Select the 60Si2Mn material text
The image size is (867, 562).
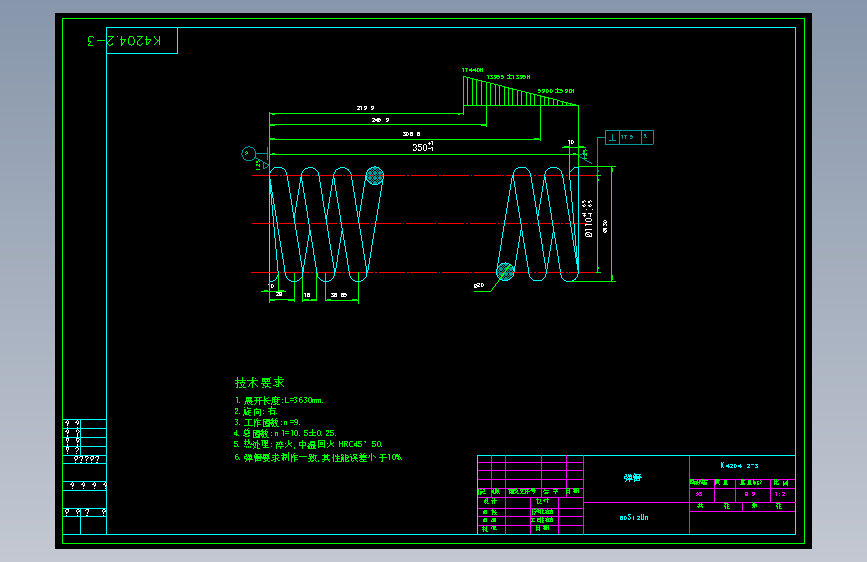coord(634,518)
